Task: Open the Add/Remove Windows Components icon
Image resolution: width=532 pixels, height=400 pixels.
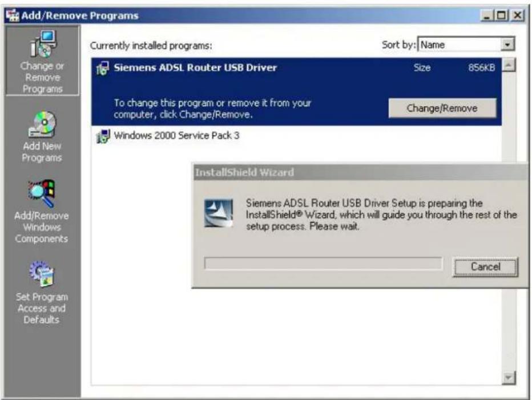Action: point(42,194)
